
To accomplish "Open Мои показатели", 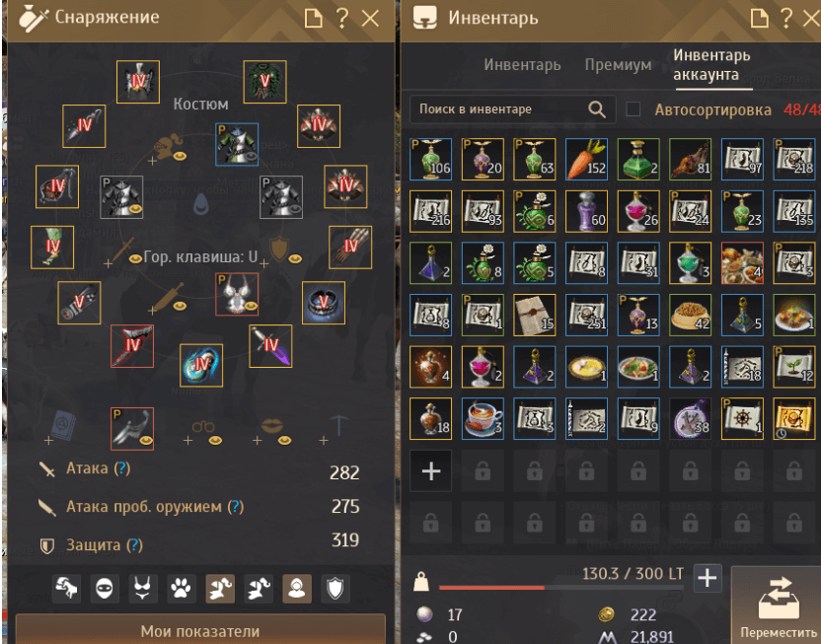I will tap(200, 629).
